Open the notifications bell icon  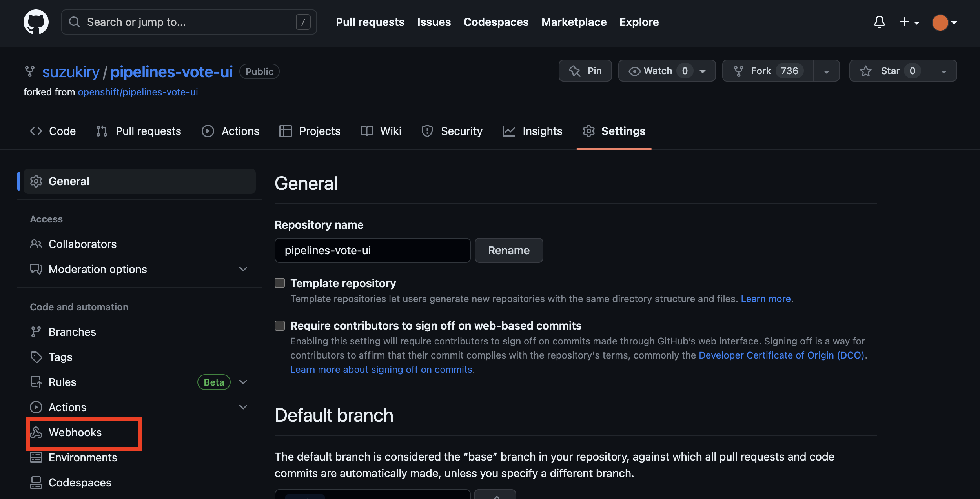879,22
